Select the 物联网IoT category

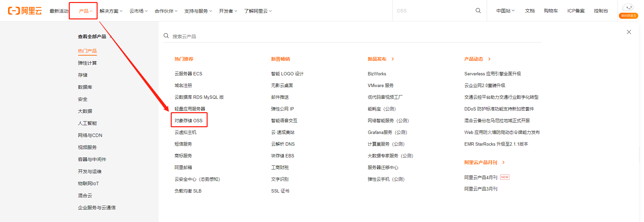point(88,183)
